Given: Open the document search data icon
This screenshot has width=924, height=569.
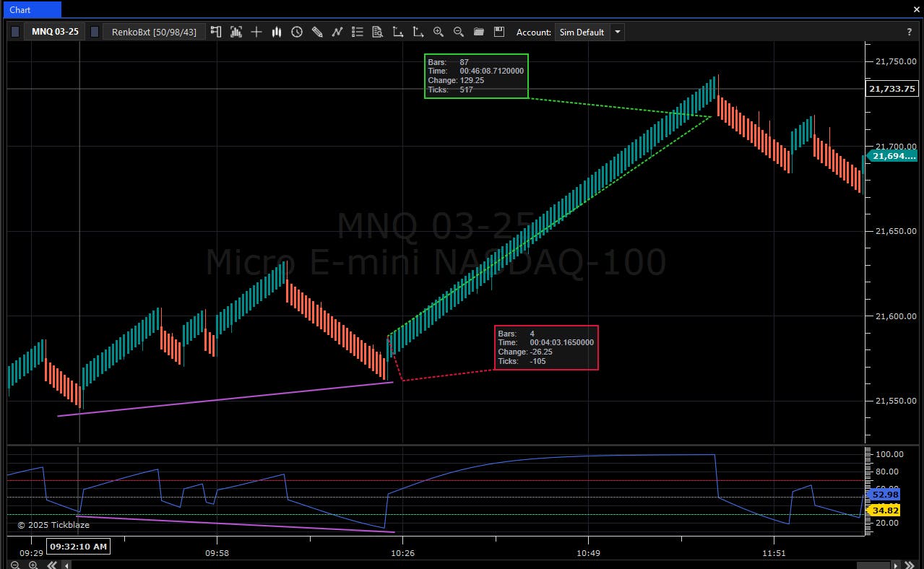Looking at the screenshot, I should (377, 32).
